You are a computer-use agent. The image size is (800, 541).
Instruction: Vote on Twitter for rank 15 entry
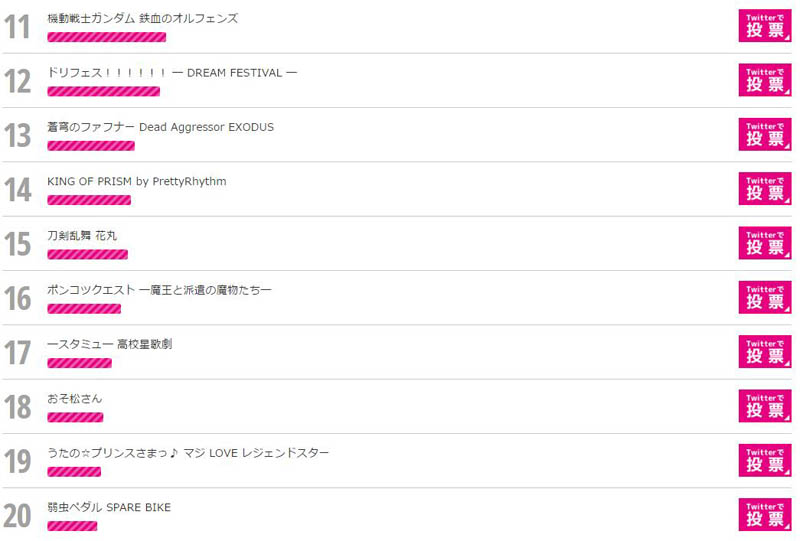click(x=765, y=243)
